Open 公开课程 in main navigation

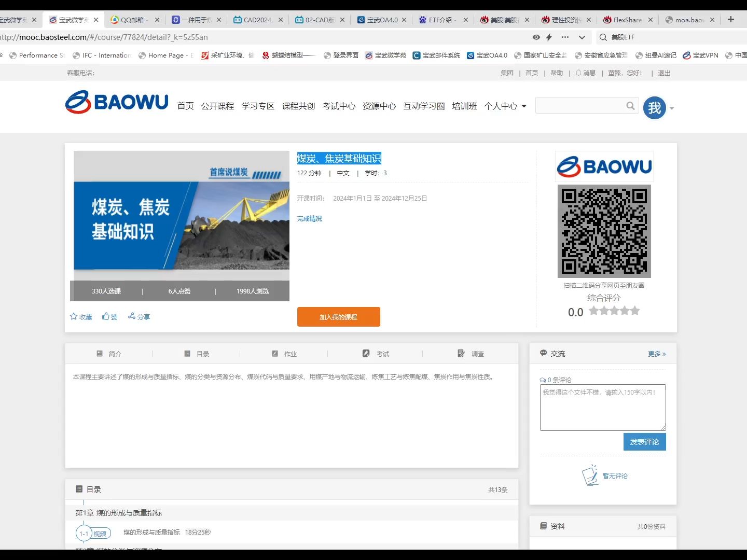pyautogui.click(x=217, y=106)
